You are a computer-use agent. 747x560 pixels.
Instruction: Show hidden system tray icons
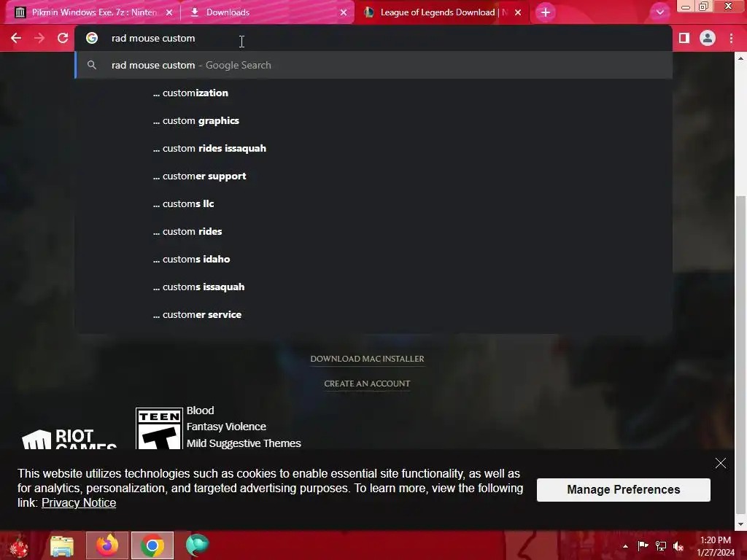click(x=625, y=546)
